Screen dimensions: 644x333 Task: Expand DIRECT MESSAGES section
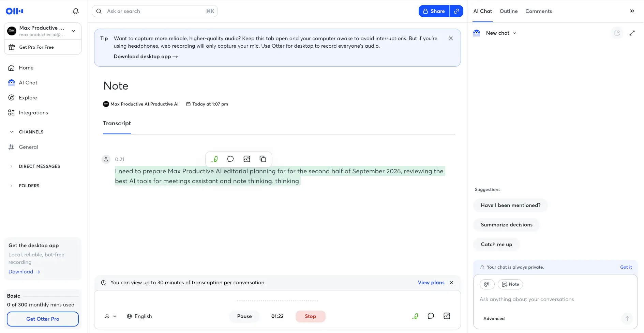[12, 166]
